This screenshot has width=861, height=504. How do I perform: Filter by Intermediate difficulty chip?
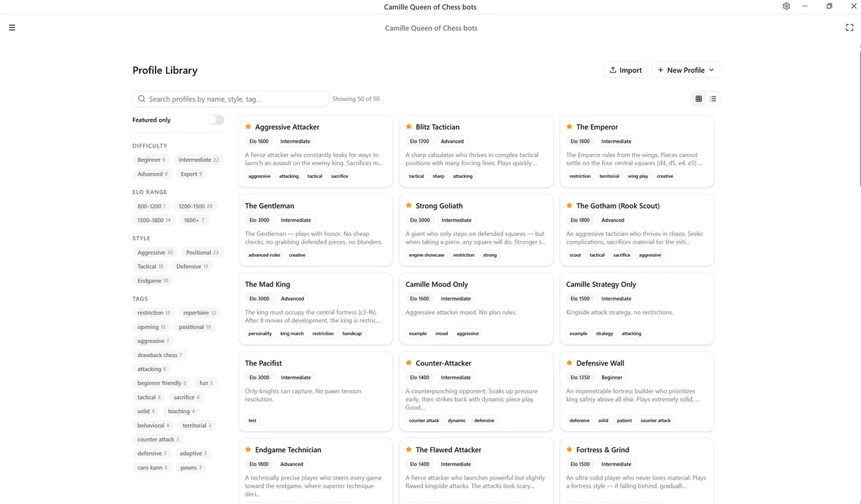[x=198, y=160]
